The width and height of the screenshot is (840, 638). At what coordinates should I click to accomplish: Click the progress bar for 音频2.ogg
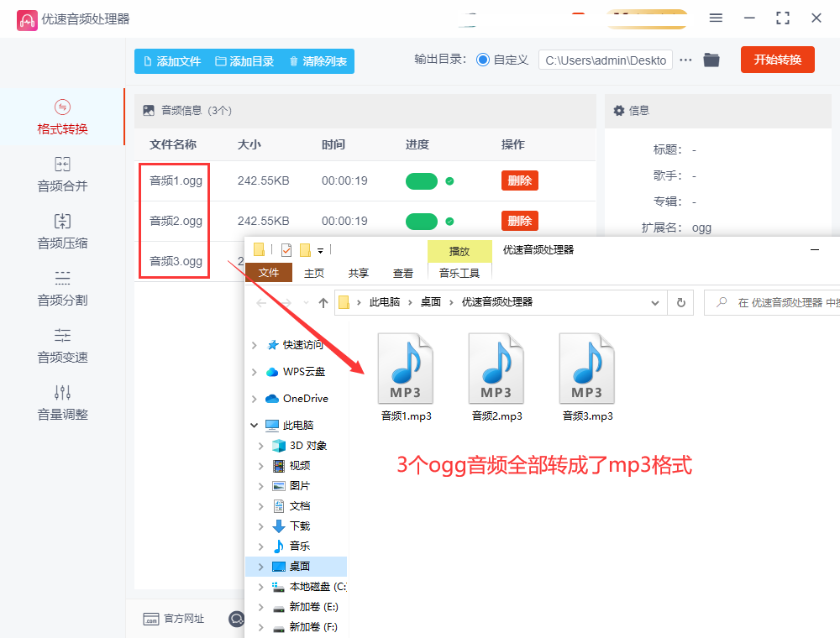422,222
